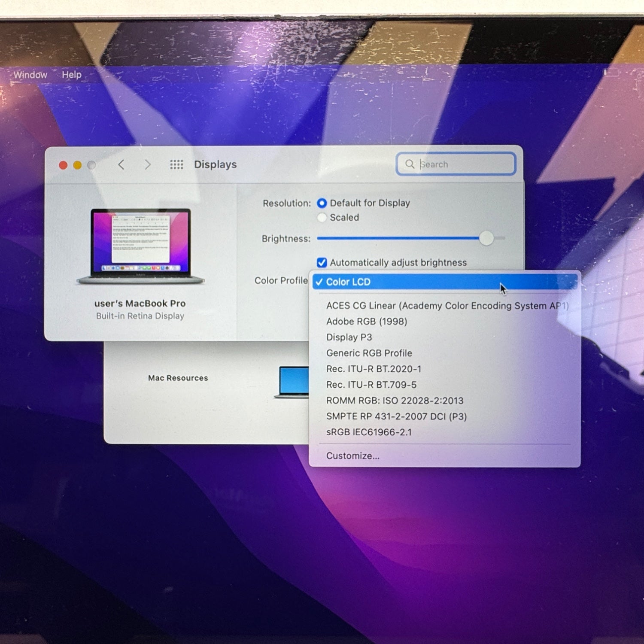The image size is (644, 644).
Task: Open the Window menu
Action: click(30, 75)
